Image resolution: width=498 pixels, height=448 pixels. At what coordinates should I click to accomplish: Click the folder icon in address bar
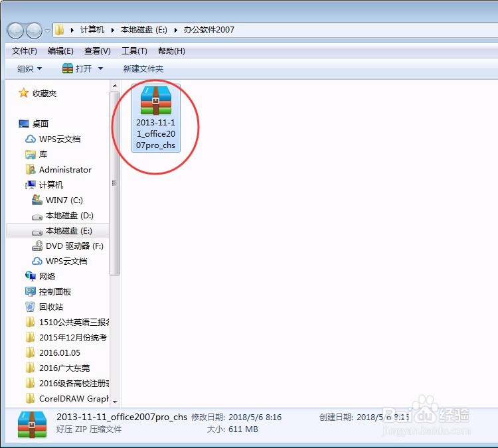click(x=59, y=30)
